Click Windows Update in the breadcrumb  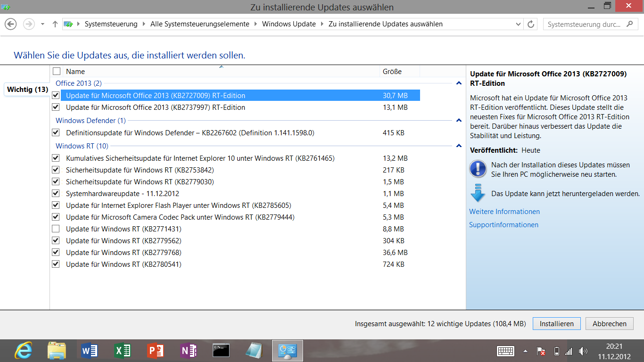point(289,24)
